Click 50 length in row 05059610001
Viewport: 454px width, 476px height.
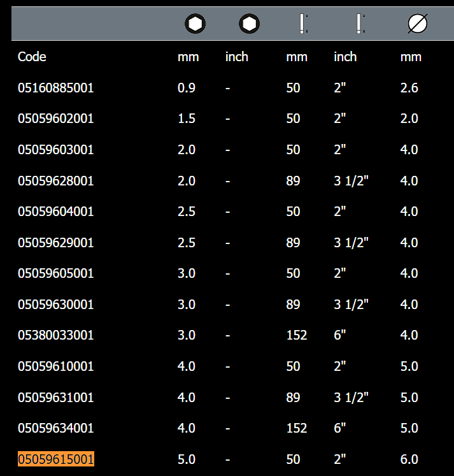point(294,366)
